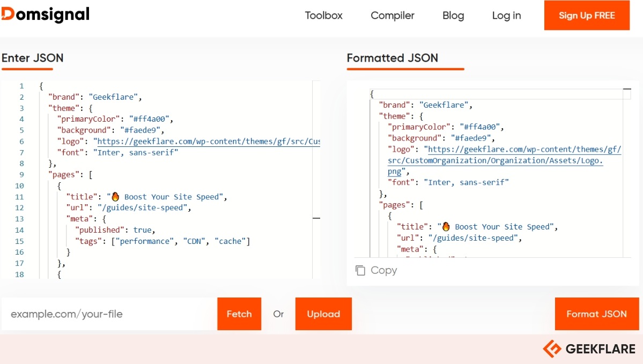
Task: Select line number 9 in the input editor
Action: (x=21, y=175)
